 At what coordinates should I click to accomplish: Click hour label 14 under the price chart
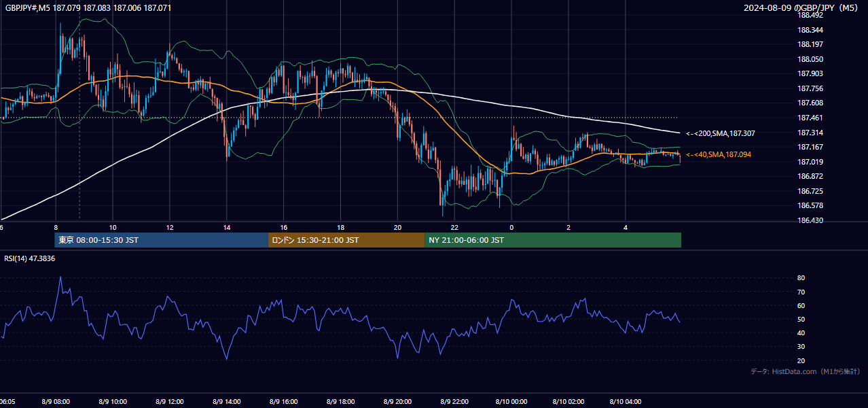coord(227,227)
